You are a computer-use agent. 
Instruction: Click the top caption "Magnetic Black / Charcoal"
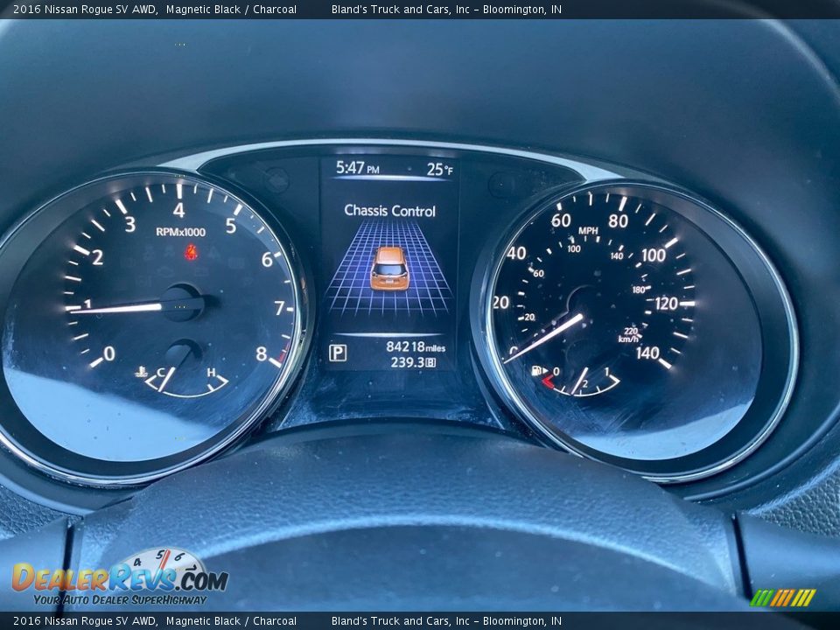coord(231,9)
